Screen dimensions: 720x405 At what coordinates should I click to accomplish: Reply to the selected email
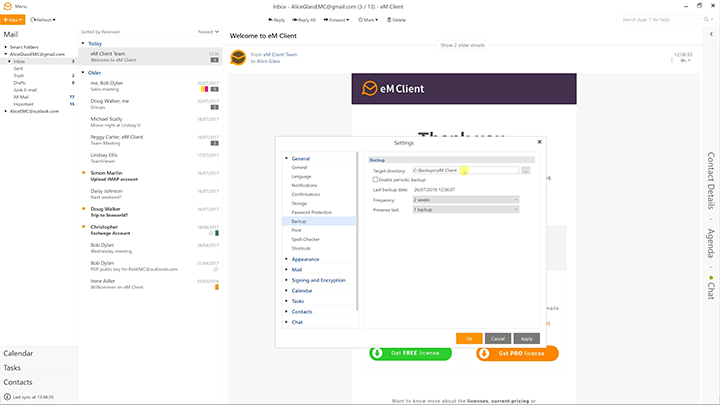[276, 20]
